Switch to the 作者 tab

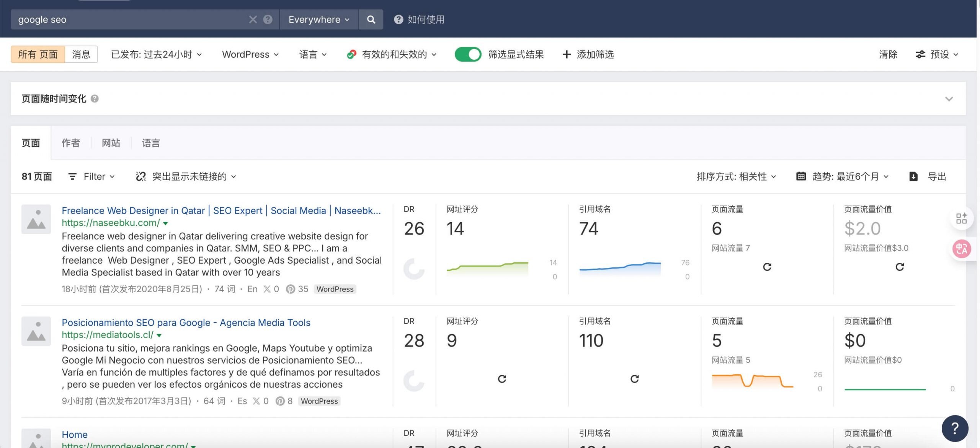tap(71, 143)
